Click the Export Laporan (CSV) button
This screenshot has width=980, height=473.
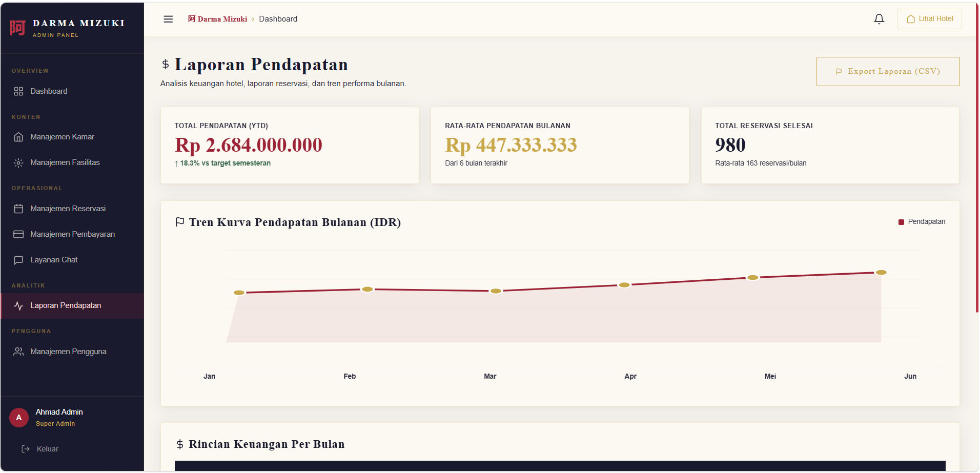888,71
